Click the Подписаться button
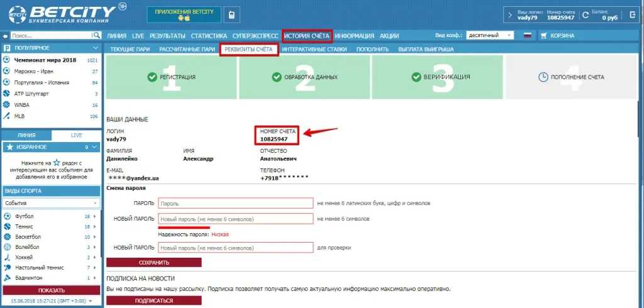The height and width of the screenshot is (308, 644). (x=154, y=300)
